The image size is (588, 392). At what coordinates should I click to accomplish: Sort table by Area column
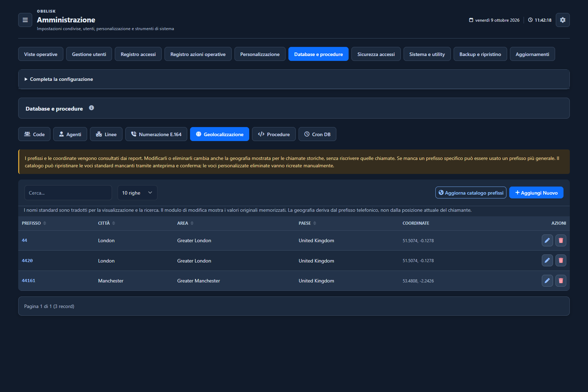tap(185, 223)
